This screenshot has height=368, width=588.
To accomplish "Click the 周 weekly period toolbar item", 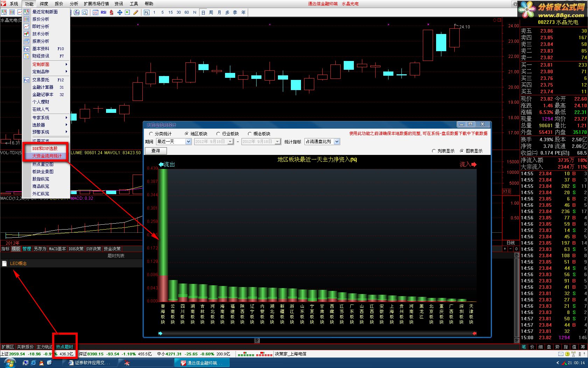I will [211, 12].
